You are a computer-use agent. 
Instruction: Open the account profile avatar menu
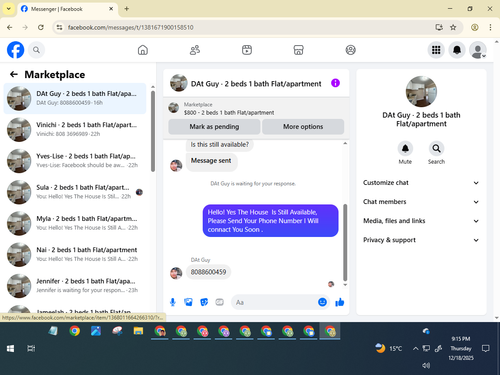pos(478,50)
